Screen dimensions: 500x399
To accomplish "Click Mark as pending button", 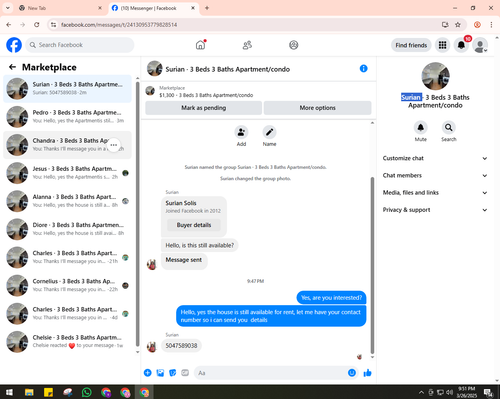I will 204,108.
